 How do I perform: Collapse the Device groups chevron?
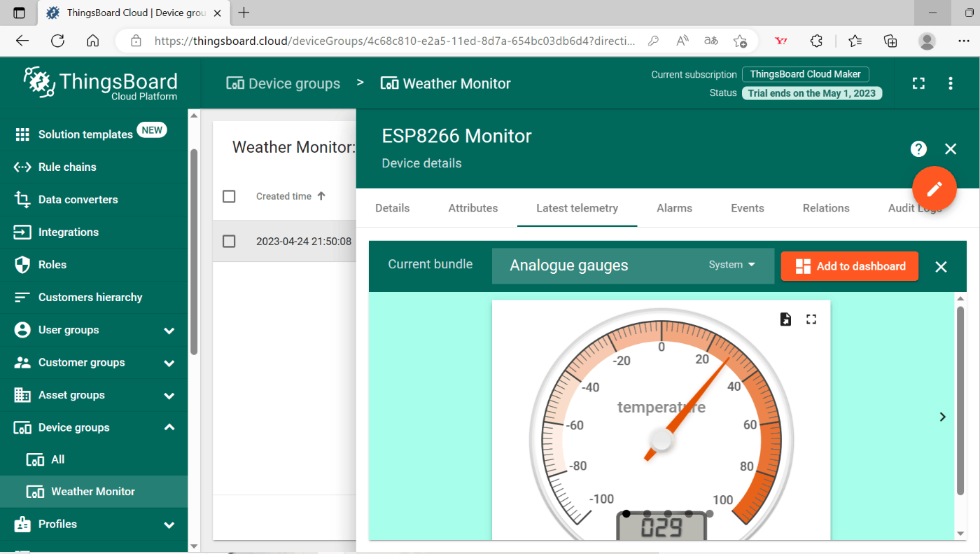click(169, 427)
